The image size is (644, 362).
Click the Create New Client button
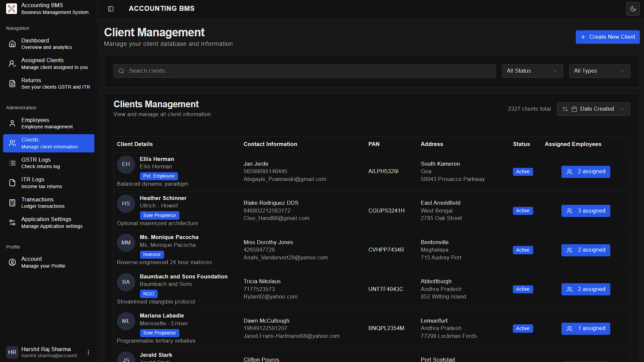607,37
